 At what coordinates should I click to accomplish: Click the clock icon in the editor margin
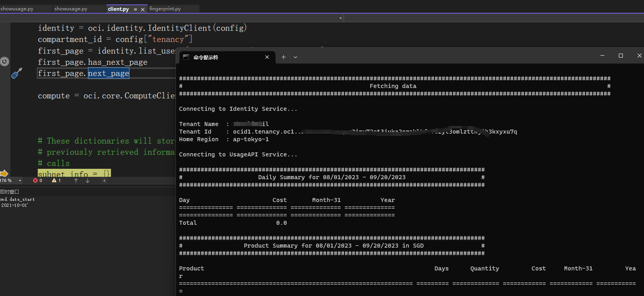[4, 62]
